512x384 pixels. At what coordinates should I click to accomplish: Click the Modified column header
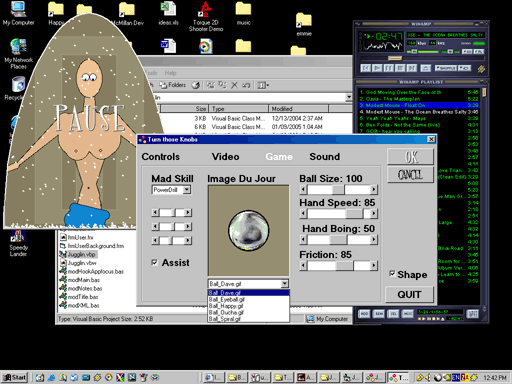298,109
